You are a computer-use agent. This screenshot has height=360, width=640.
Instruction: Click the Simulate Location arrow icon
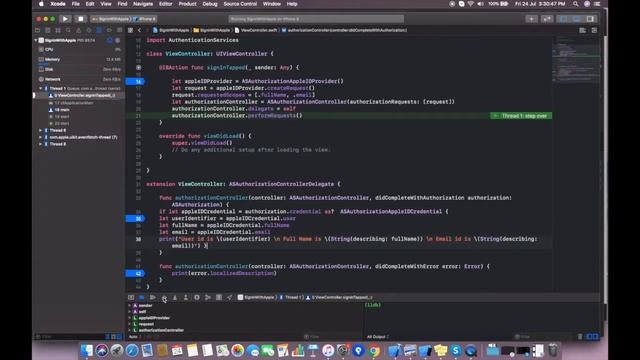pyautogui.click(x=229, y=298)
